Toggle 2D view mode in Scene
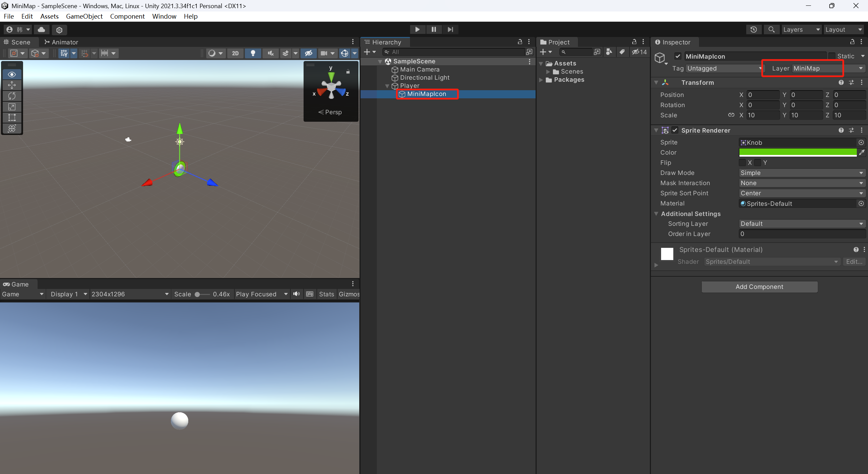 point(235,53)
